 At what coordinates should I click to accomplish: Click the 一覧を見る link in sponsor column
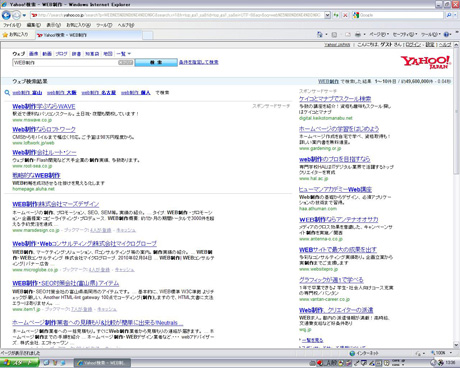point(312,340)
